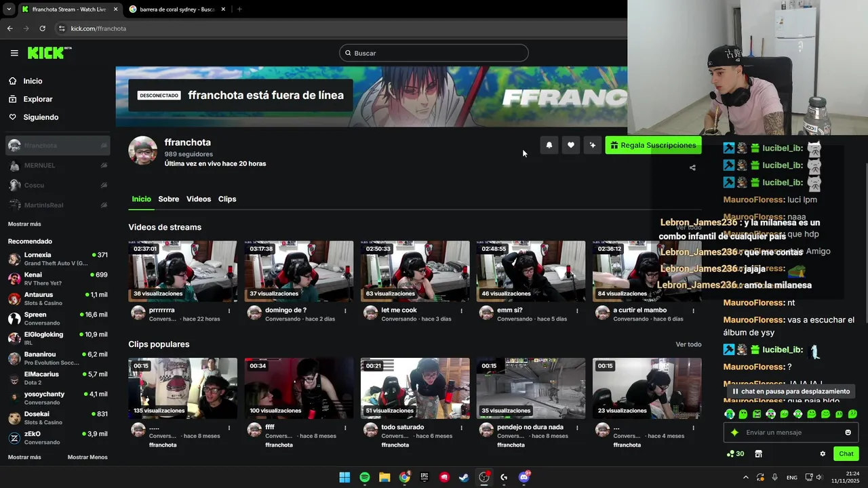Show hidden system tray icons
Viewport: 868px width, 488px height.
click(746, 477)
